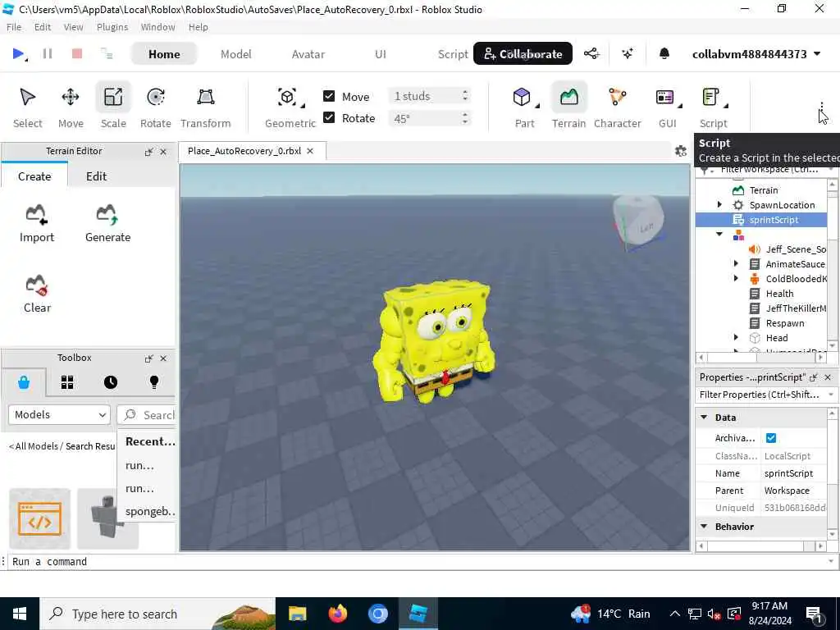
Task: Click the All Models breadcrumb link
Action: [36, 446]
